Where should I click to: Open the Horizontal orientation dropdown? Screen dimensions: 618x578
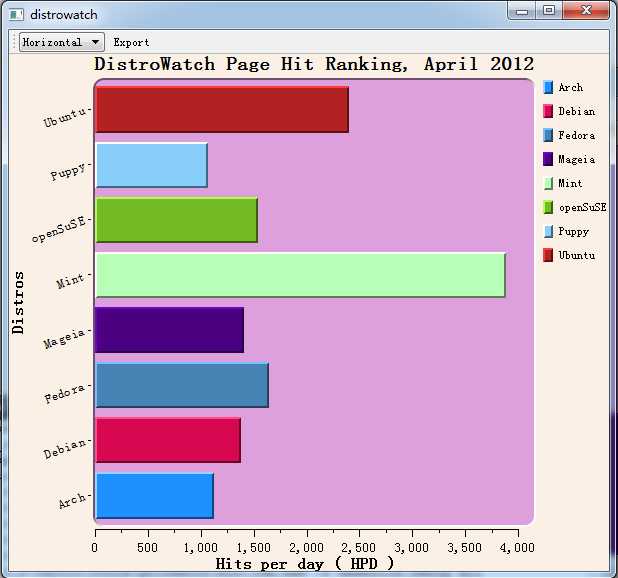click(x=62, y=42)
